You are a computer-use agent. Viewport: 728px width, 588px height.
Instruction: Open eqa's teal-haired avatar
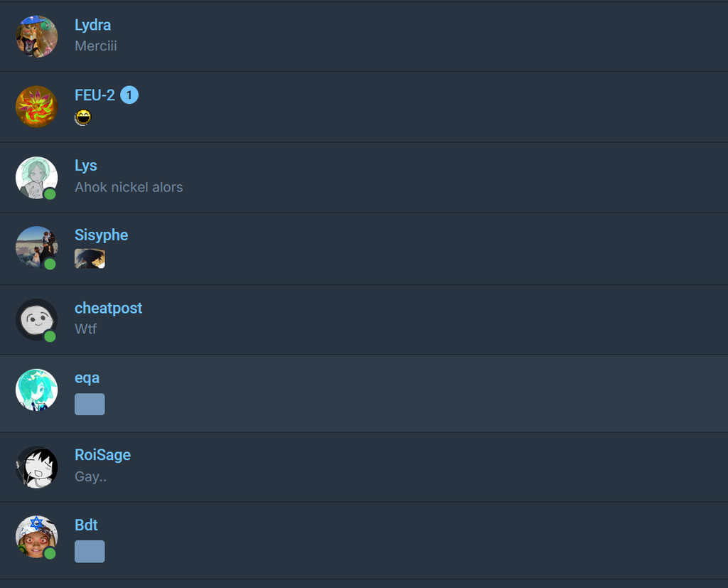tap(36, 390)
